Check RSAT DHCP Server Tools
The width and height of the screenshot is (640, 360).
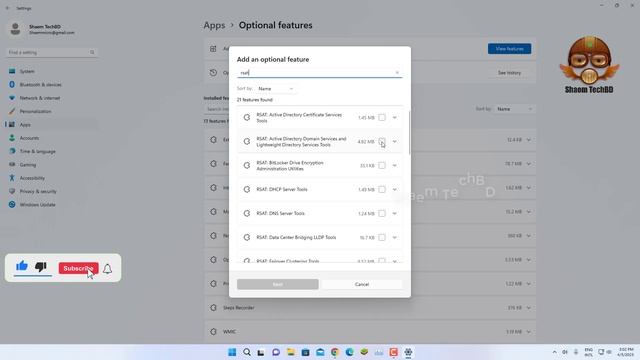pos(382,189)
